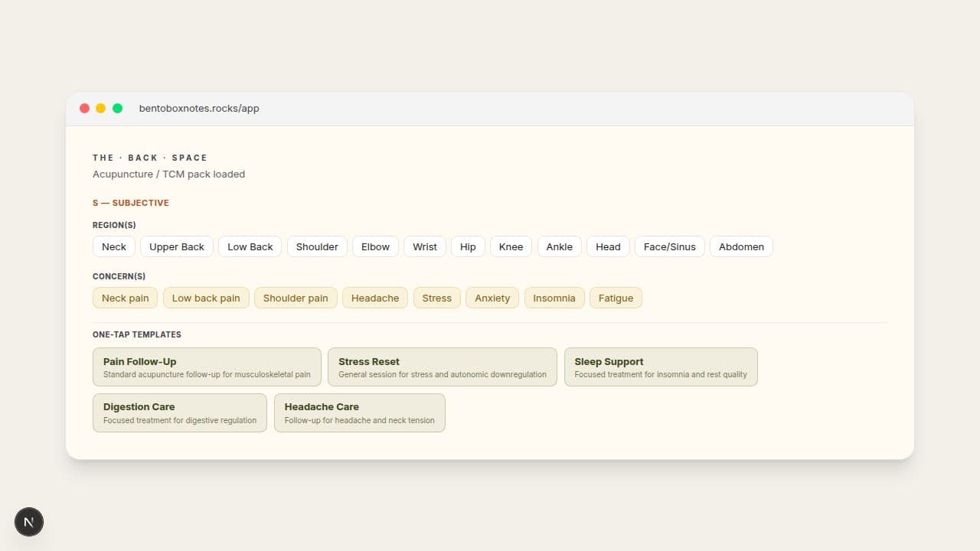Pick the Headache concern chip

[375, 298]
